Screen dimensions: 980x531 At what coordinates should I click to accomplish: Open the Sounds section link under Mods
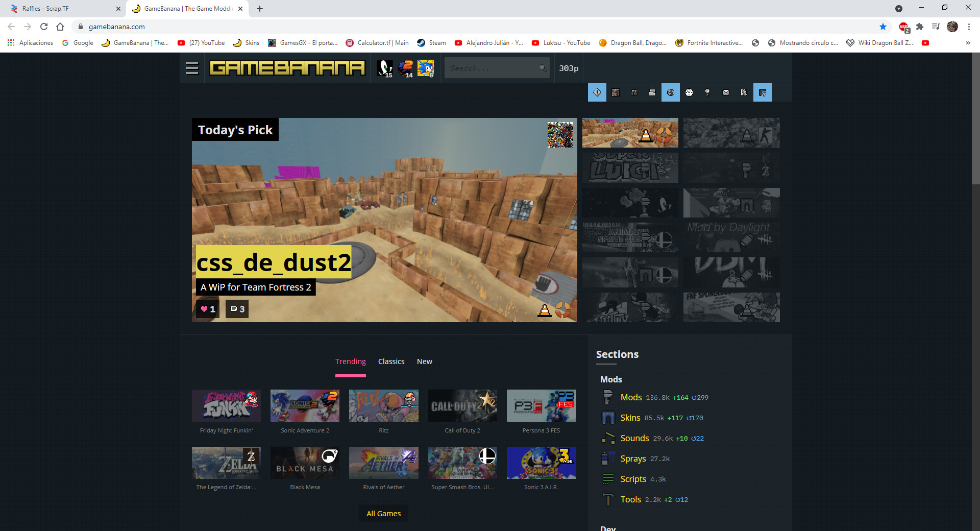click(634, 438)
